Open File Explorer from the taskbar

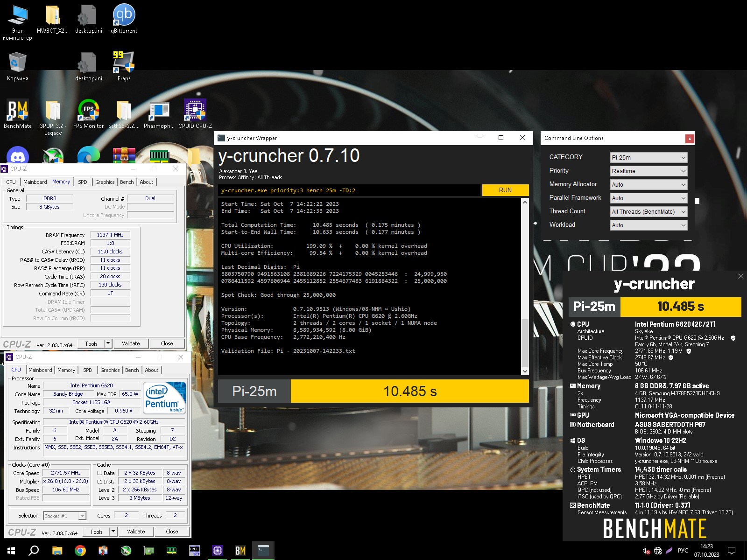pos(57,551)
